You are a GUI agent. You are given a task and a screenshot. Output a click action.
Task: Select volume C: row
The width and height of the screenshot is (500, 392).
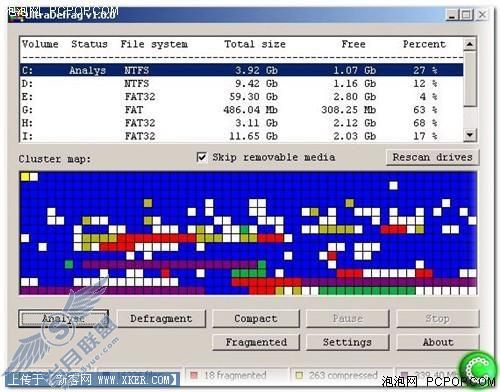(x=241, y=70)
